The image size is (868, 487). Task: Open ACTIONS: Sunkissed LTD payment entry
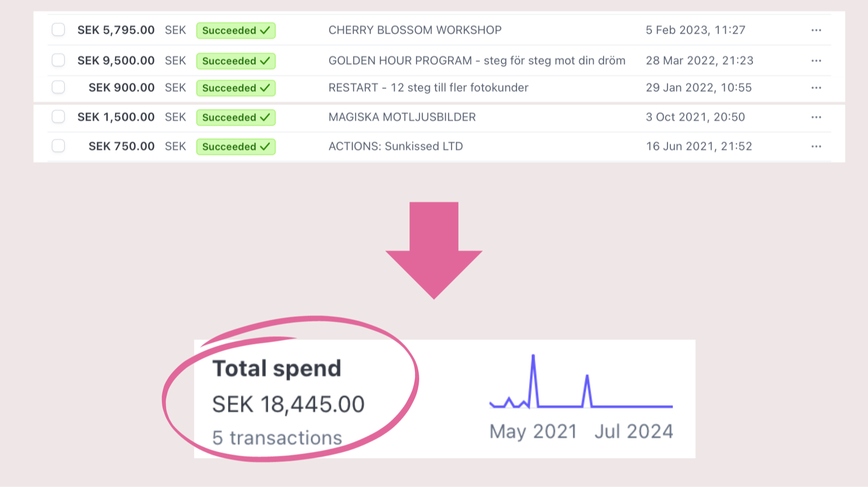pyautogui.click(x=395, y=146)
